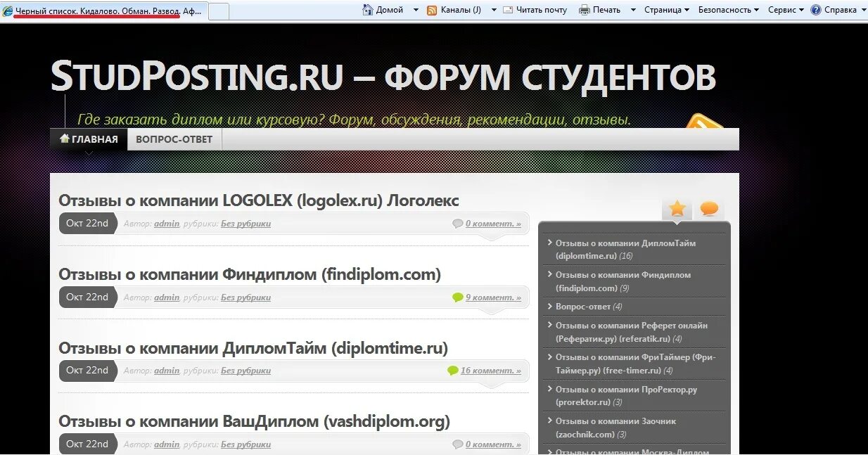Click the house icon on ГЛАВНАЯ tab
Image resolution: width=868 pixels, height=455 pixels.
64,139
